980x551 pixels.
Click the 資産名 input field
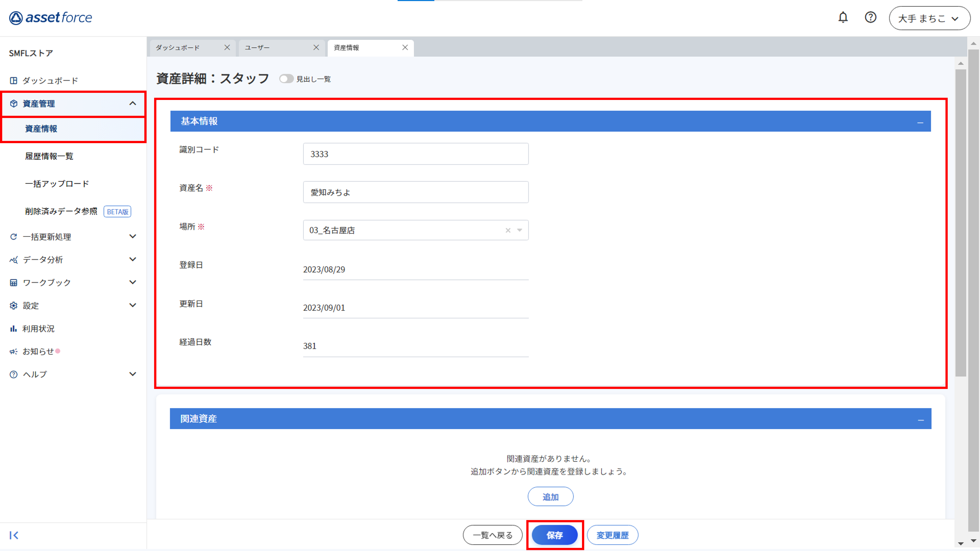(x=415, y=192)
